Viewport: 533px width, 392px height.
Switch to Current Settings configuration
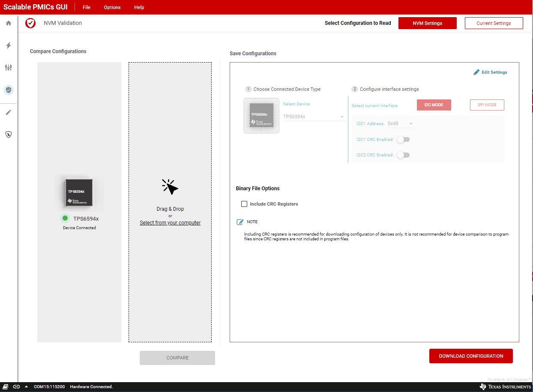494,23
